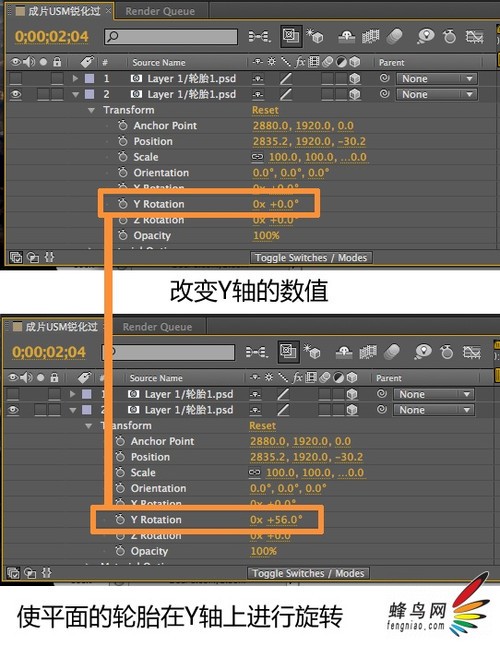Click Reset link in top Transform group
Screen dimensions: 500x646
[265, 110]
